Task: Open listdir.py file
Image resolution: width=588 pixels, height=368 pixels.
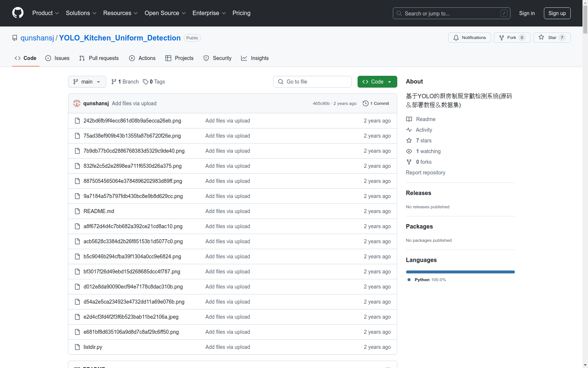Action: tap(93, 347)
